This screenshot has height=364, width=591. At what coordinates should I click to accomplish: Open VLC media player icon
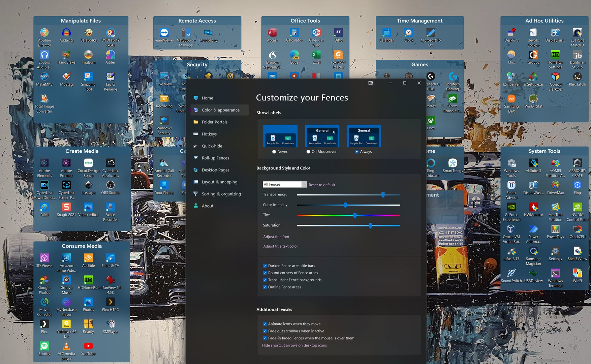tap(66, 351)
